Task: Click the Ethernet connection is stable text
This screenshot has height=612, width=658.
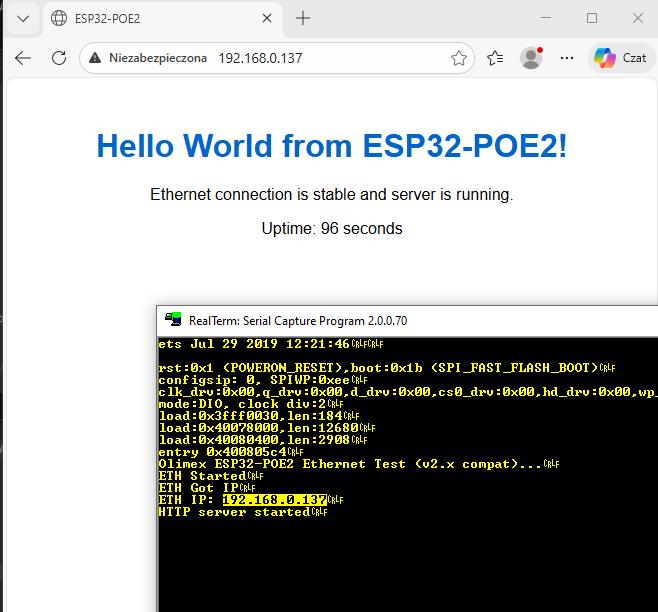Action: [x=332, y=195]
